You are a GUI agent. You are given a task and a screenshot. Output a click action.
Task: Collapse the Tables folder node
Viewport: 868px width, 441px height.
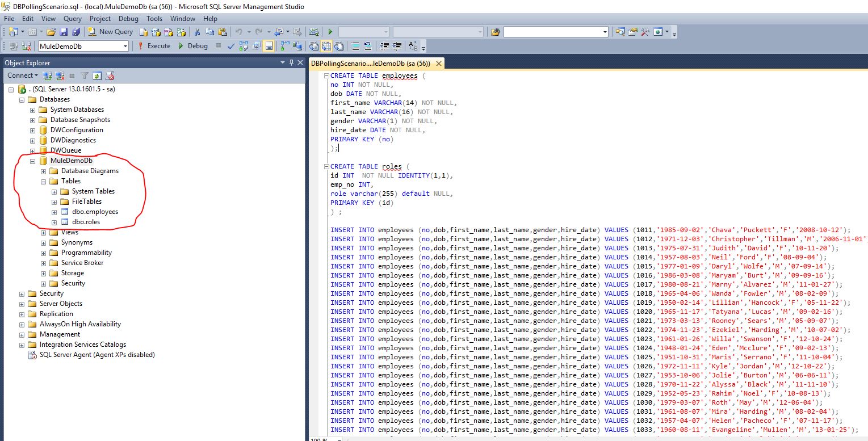click(44, 181)
